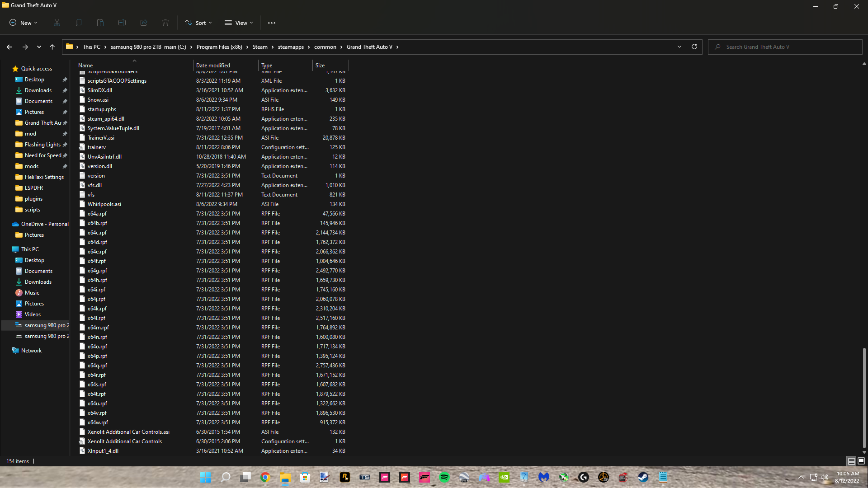The image size is (868, 488).
Task: Click the vertical scrollbar thumb
Action: click(864, 398)
